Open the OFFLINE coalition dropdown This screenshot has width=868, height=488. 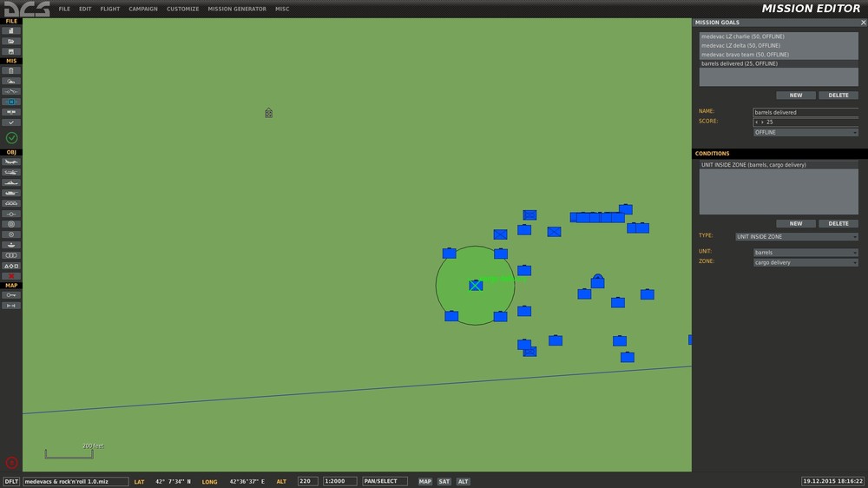[x=806, y=132]
